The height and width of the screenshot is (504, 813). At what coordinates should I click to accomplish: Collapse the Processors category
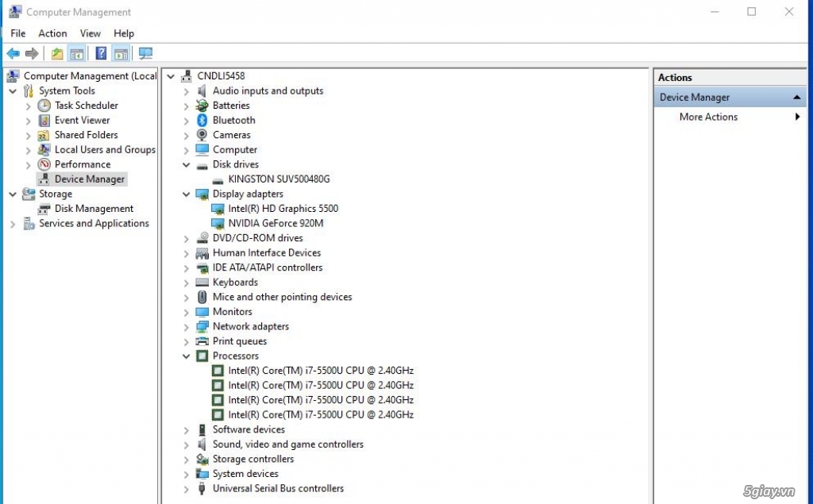[186, 356]
